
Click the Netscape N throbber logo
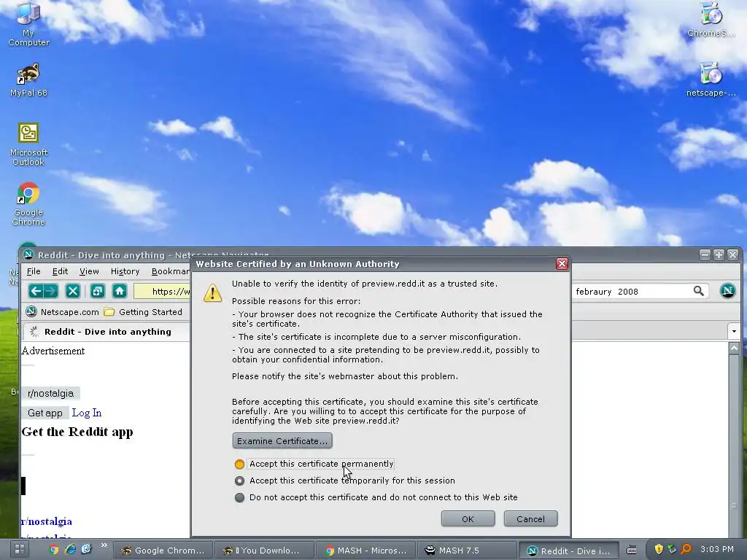pyautogui.click(x=727, y=291)
